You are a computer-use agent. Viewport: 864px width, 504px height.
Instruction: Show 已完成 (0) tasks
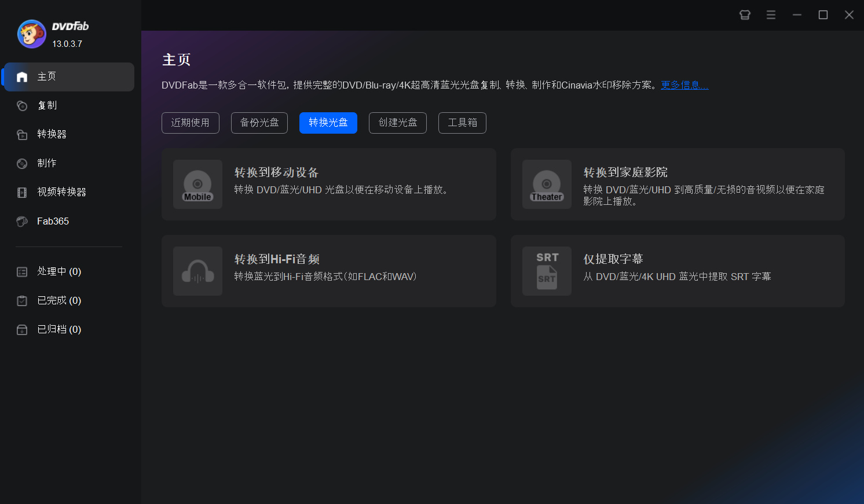pyautogui.click(x=69, y=300)
